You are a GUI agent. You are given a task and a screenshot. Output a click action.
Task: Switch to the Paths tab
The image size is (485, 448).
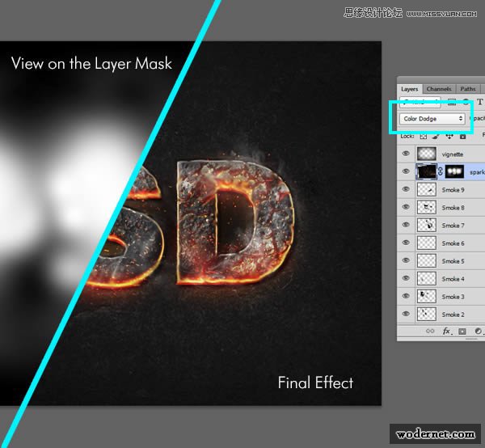coord(468,89)
